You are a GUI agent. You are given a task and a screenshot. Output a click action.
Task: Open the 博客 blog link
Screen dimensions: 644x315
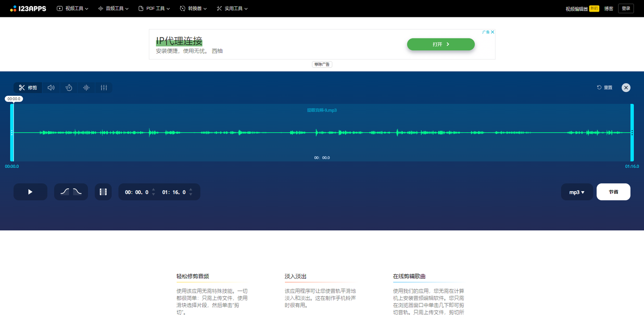[609, 9]
